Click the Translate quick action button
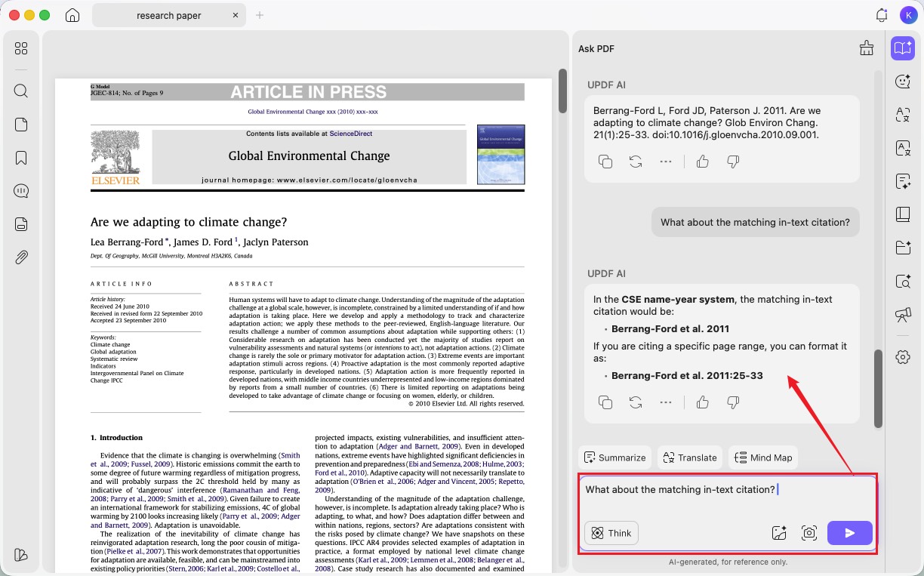The image size is (924, 576). (x=690, y=457)
